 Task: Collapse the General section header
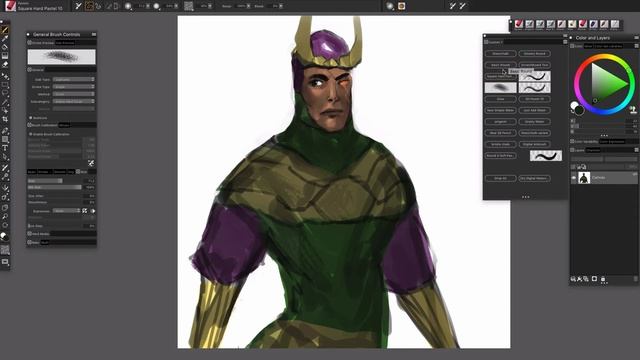[29, 70]
